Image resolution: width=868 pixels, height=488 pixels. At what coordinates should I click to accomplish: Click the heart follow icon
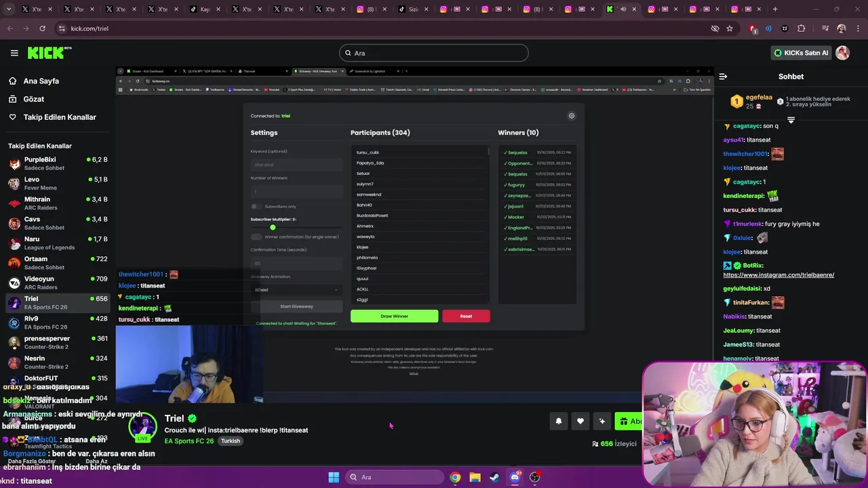click(580, 422)
